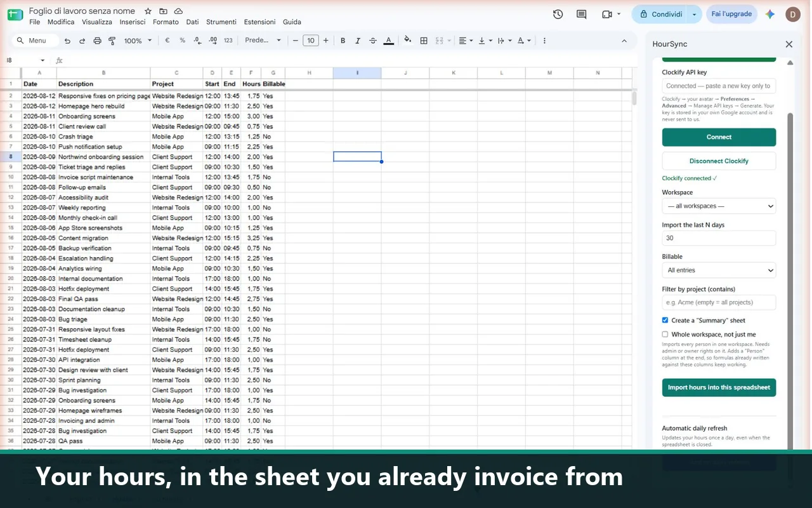Toggle bold formatting
This screenshot has height=508, width=812.
343,41
